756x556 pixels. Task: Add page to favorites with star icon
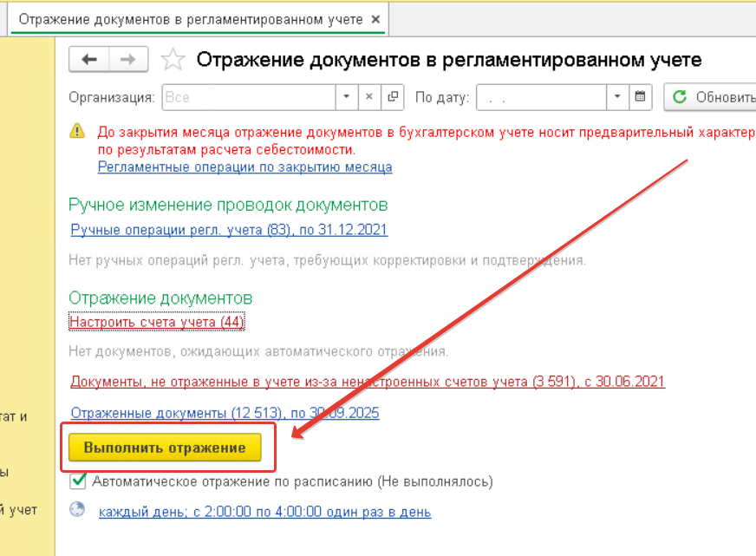[173, 60]
